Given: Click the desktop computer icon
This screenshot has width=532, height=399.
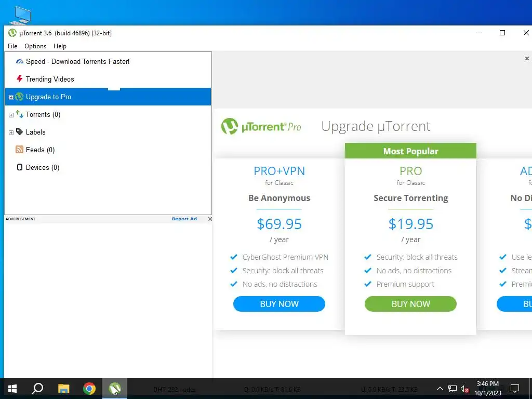Looking at the screenshot, I should [21, 15].
